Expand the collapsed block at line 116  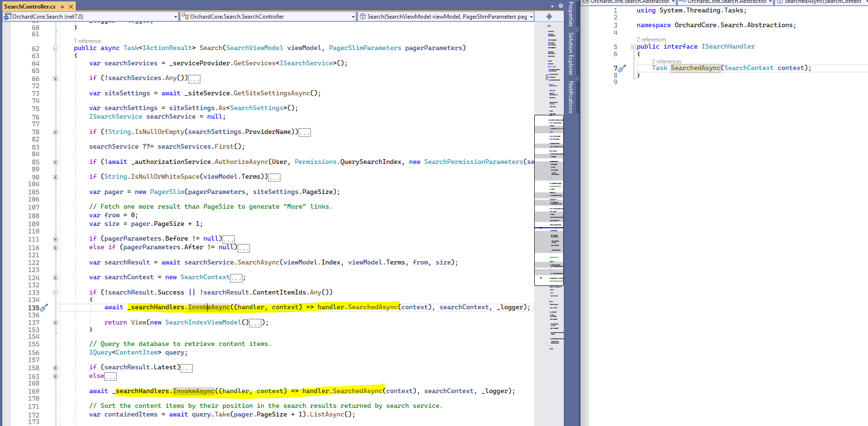[56, 248]
